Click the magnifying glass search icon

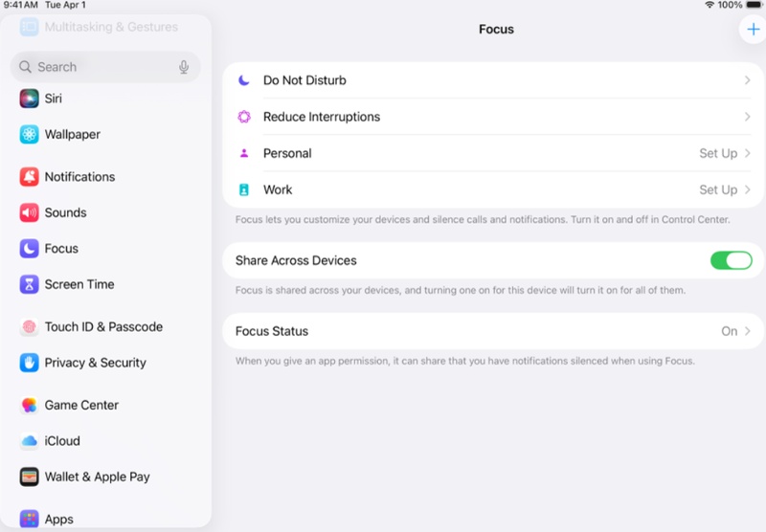25,67
